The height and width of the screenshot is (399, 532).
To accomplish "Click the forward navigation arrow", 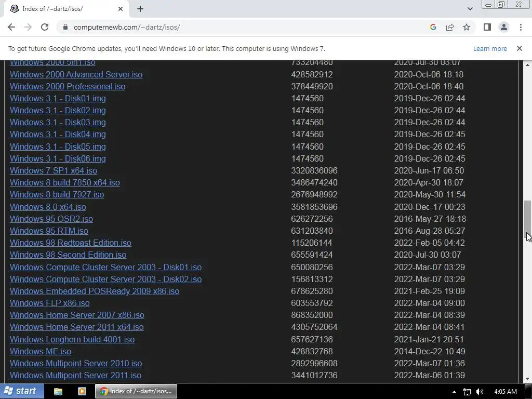I will (28, 27).
